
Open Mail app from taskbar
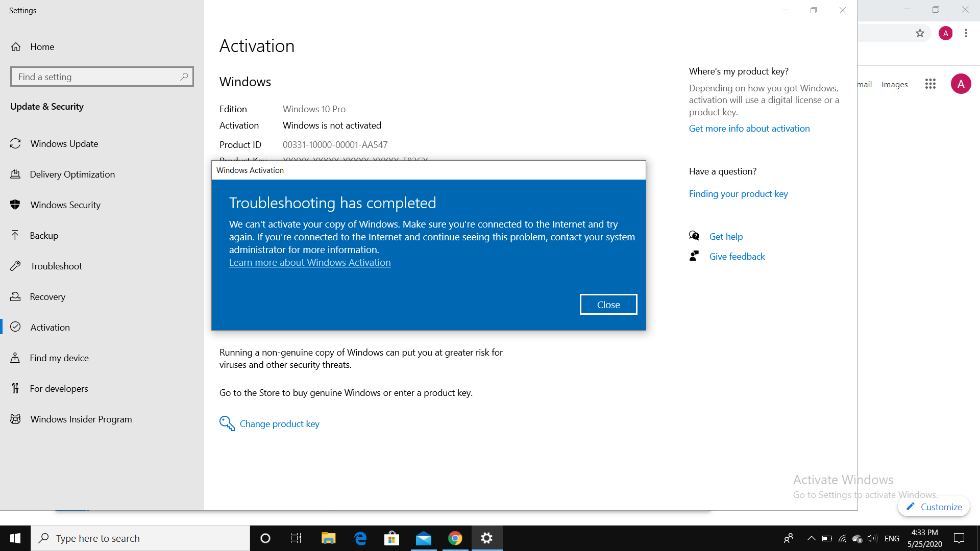pyautogui.click(x=424, y=538)
